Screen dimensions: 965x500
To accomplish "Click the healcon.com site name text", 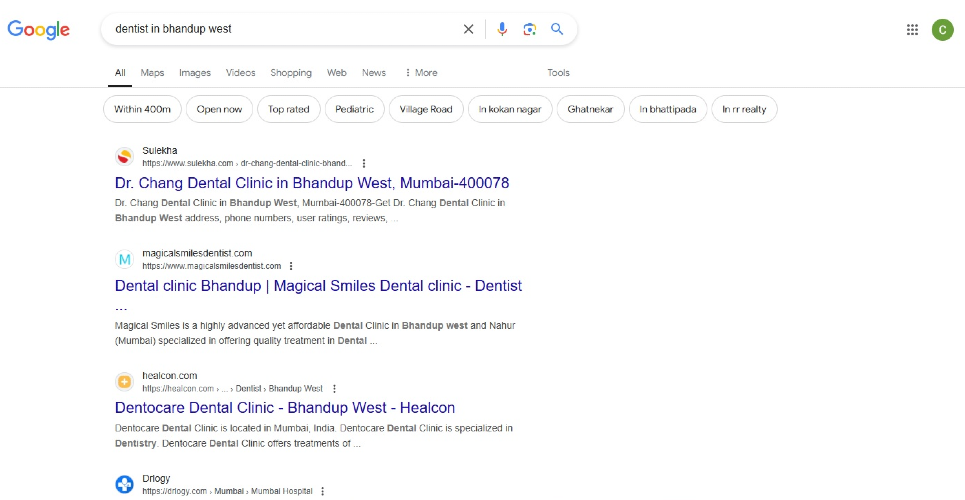I will coord(170,376).
